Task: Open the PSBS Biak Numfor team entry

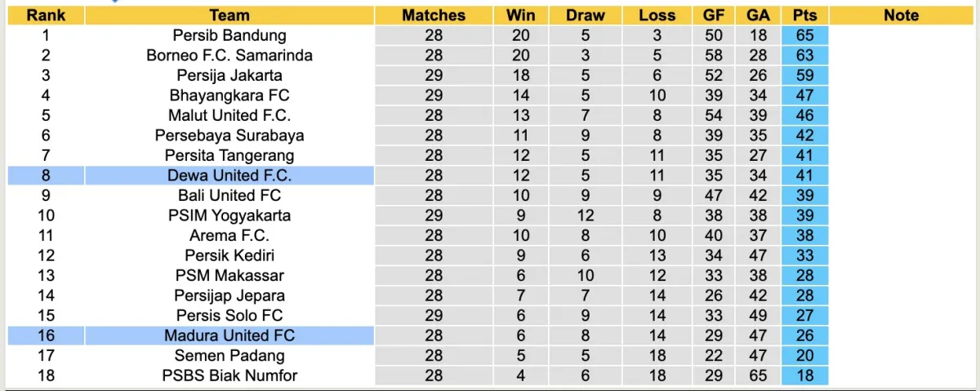Action: (x=229, y=375)
